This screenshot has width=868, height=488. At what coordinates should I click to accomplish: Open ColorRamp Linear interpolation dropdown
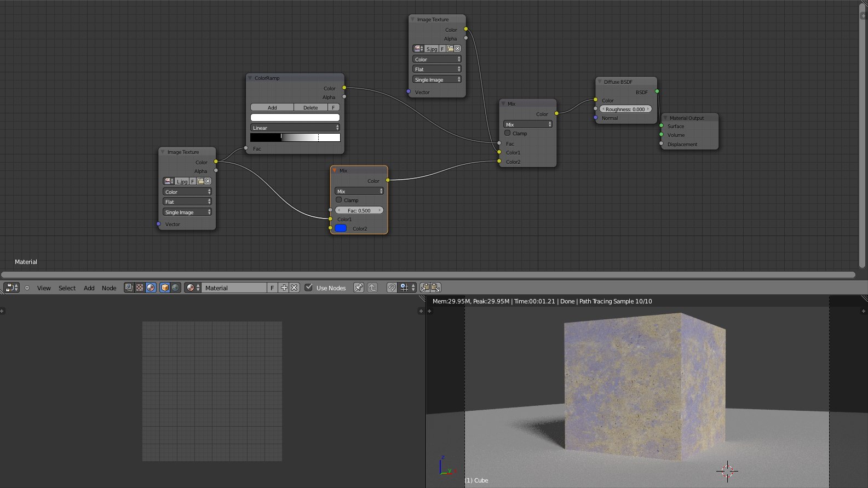[295, 128]
